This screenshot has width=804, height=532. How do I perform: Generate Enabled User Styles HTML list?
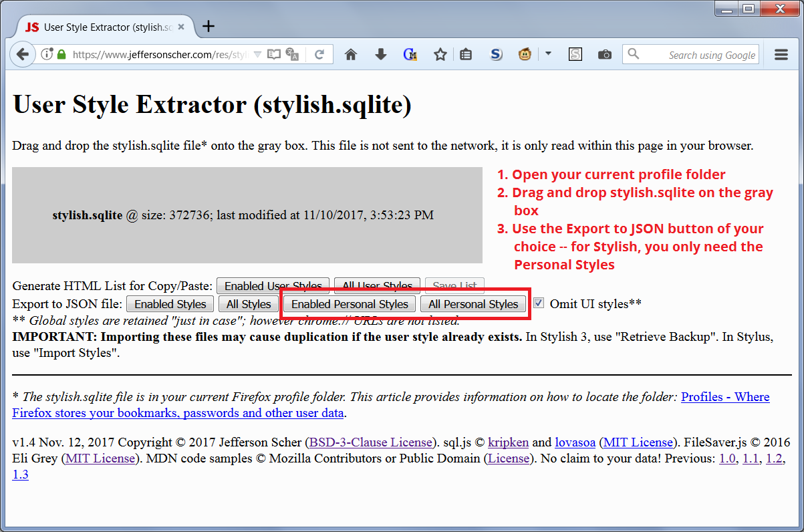[x=273, y=286]
